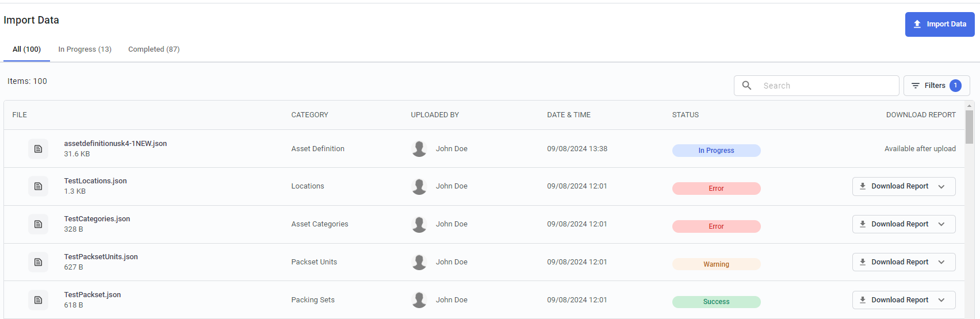Click the Error status badge for TestLocations.json
The width and height of the screenshot is (980, 319).
(x=716, y=189)
